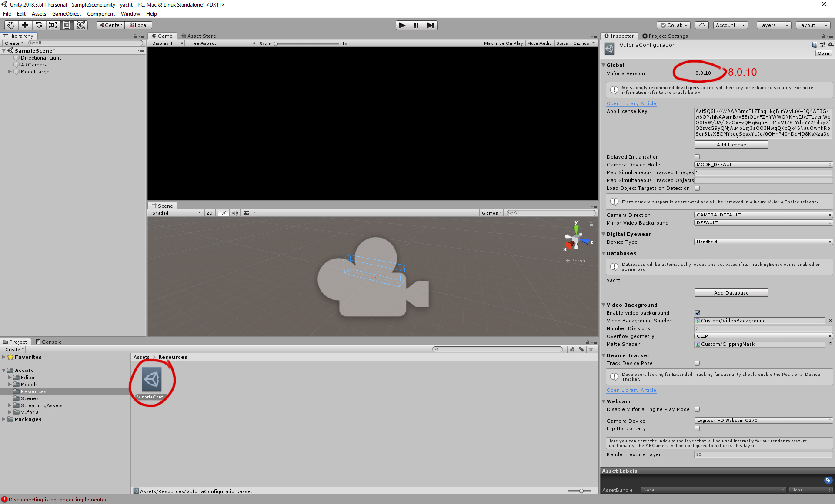Uncheck Enable video background
This screenshot has width=835, height=504.
697,313
